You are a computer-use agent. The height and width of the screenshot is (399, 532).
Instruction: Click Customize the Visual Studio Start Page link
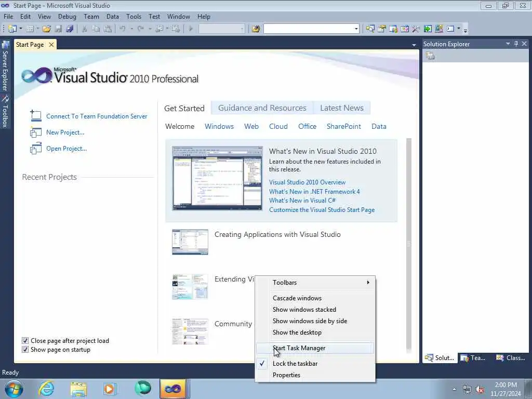coord(322,210)
